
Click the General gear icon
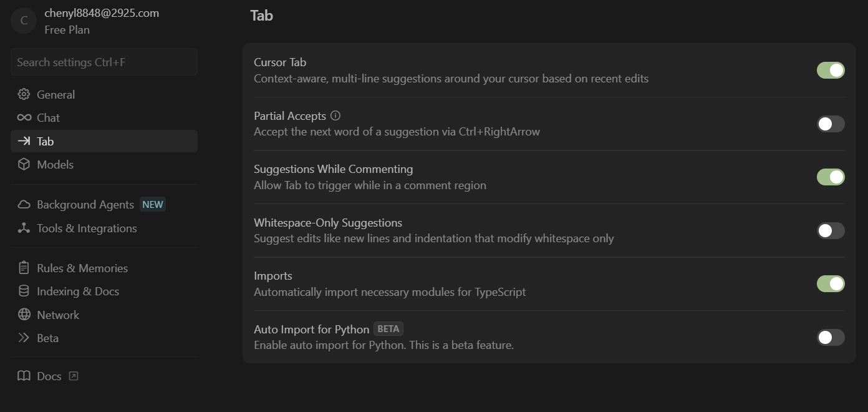click(x=24, y=94)
